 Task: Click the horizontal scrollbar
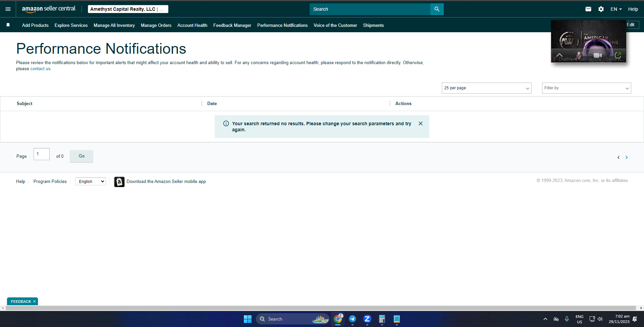click(x=321, y=308)
